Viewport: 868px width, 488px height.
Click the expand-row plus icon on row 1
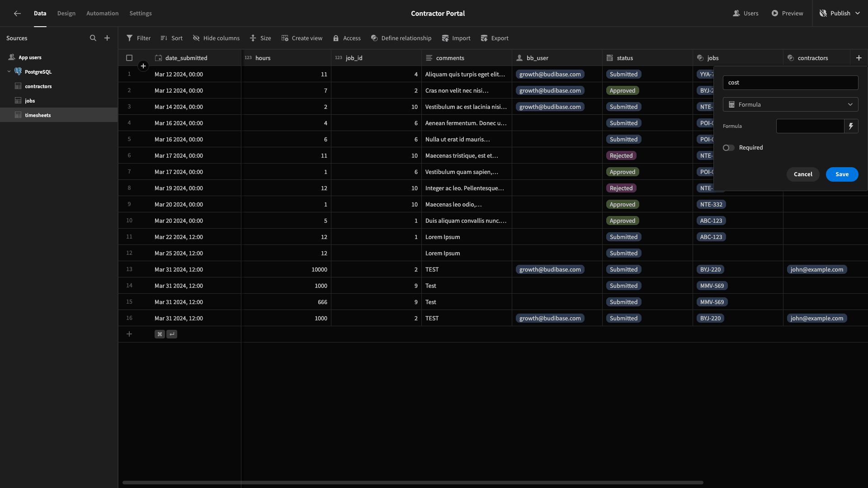pos(143,66)
